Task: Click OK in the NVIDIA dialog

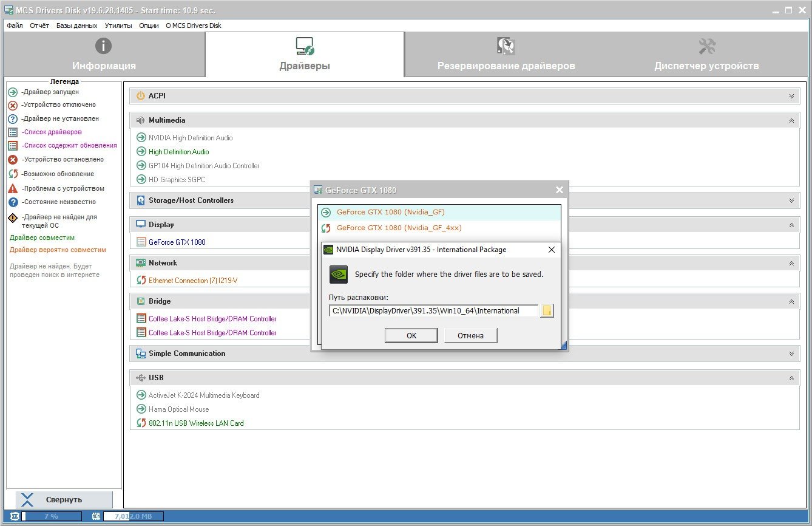Action: 411,336
